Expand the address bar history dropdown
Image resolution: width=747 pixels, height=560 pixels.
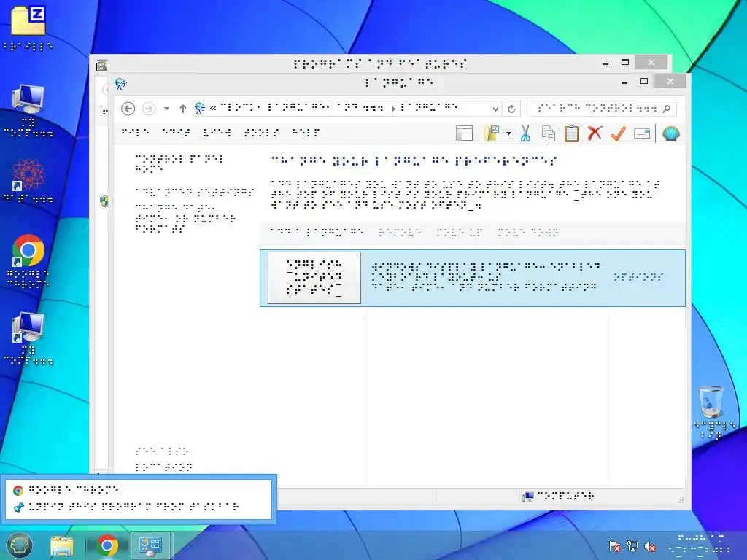pos(495,109)
